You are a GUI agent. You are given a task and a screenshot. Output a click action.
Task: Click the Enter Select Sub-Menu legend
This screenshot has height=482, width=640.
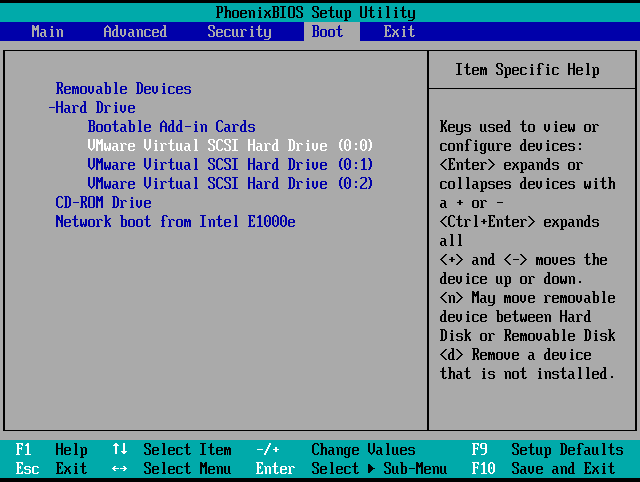[351, 469]
